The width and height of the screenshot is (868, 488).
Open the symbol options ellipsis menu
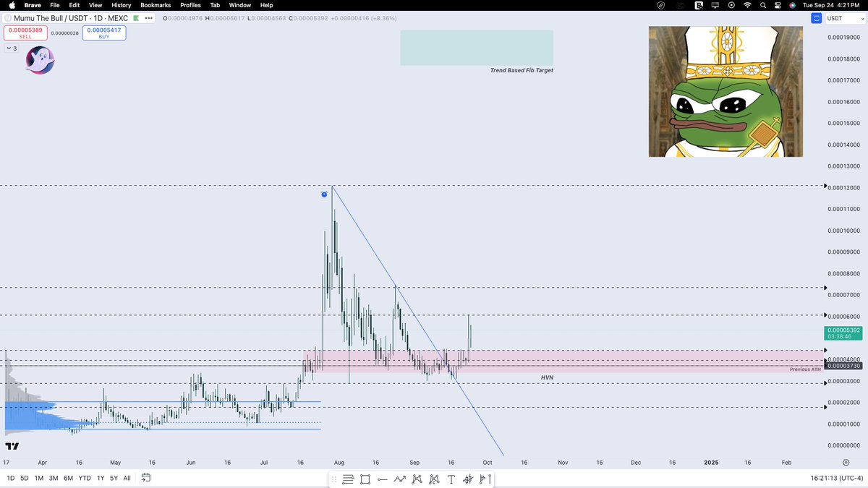click(x=148, y=18)
